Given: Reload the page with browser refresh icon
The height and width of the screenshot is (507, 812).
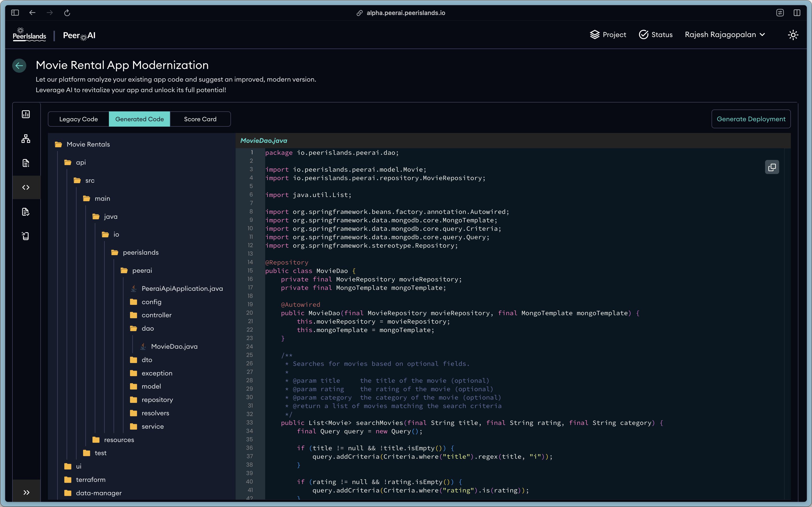Looking at the screenshot, I should click(x=67, y=13).
